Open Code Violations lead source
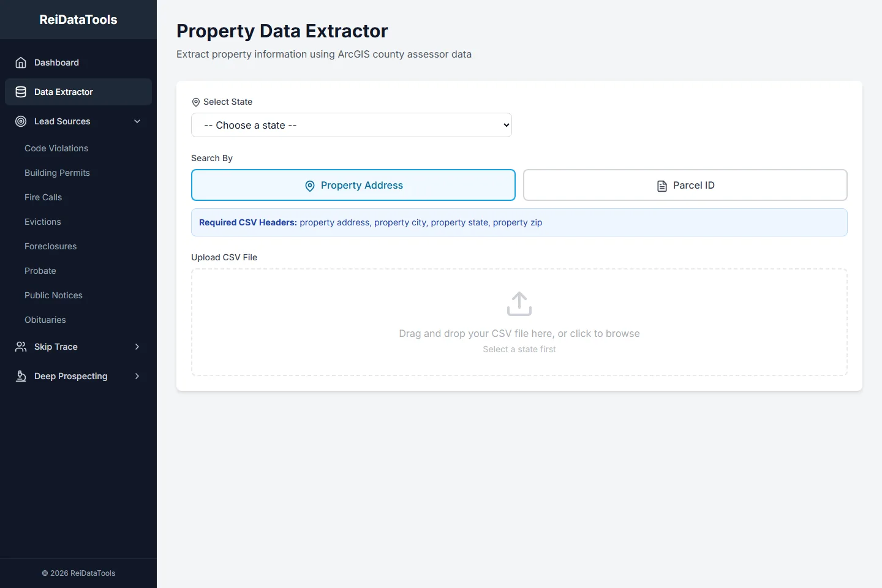 (x=56, y=148)
